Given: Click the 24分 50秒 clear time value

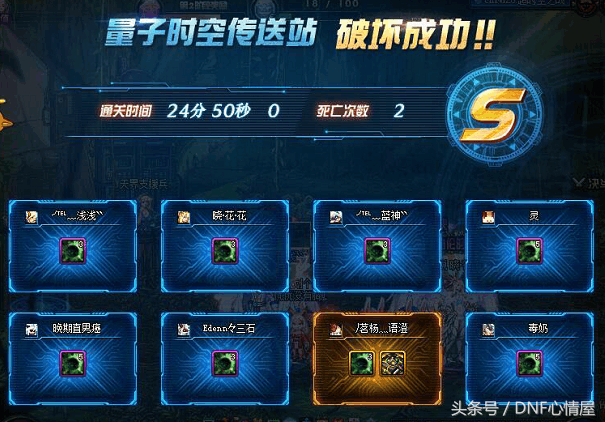Looking at the screenshot, I should tap(209, 111).
